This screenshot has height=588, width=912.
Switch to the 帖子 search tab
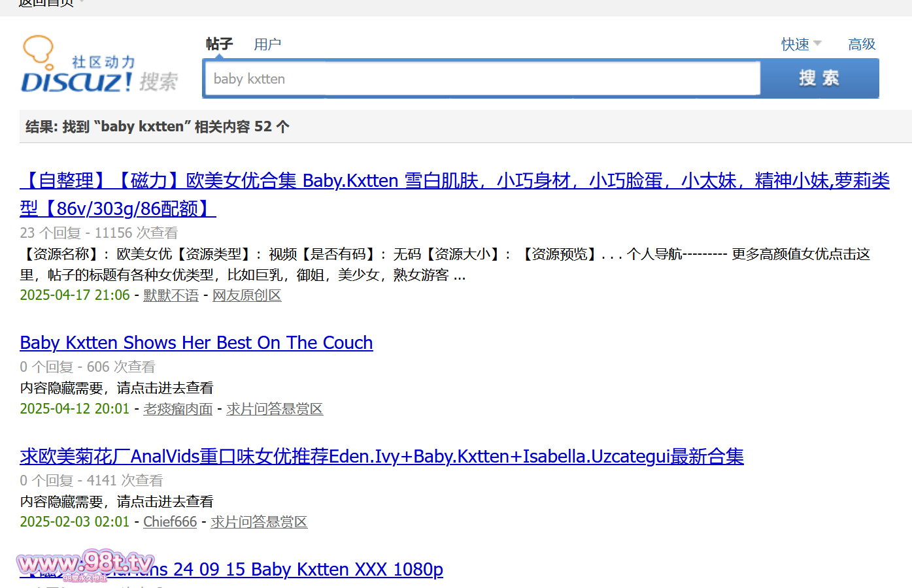[x=219, y=44]
